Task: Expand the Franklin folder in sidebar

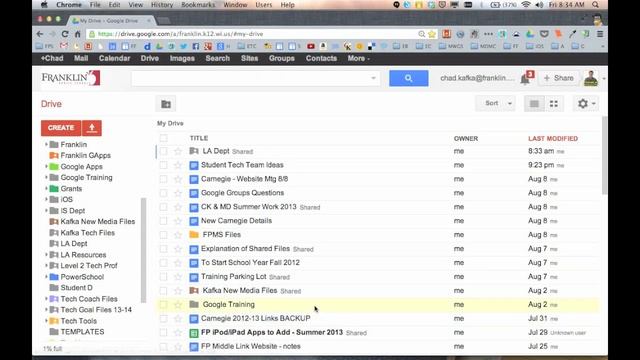Action: coord(46,144)
